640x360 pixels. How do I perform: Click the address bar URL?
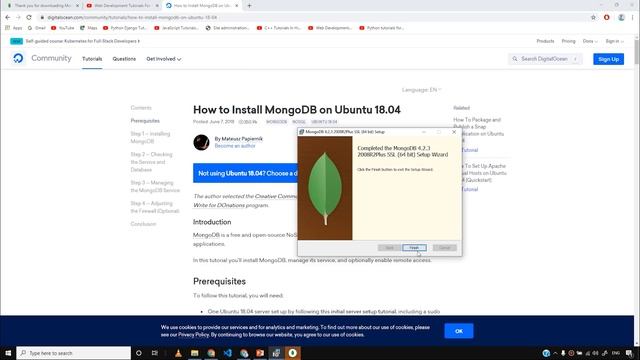click(x=132, y=17)
